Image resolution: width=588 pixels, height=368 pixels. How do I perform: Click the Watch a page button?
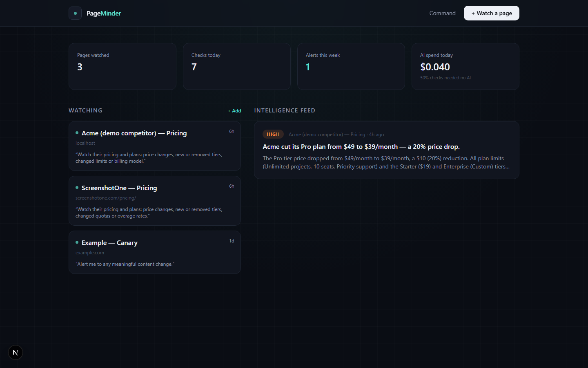point(491,13)
